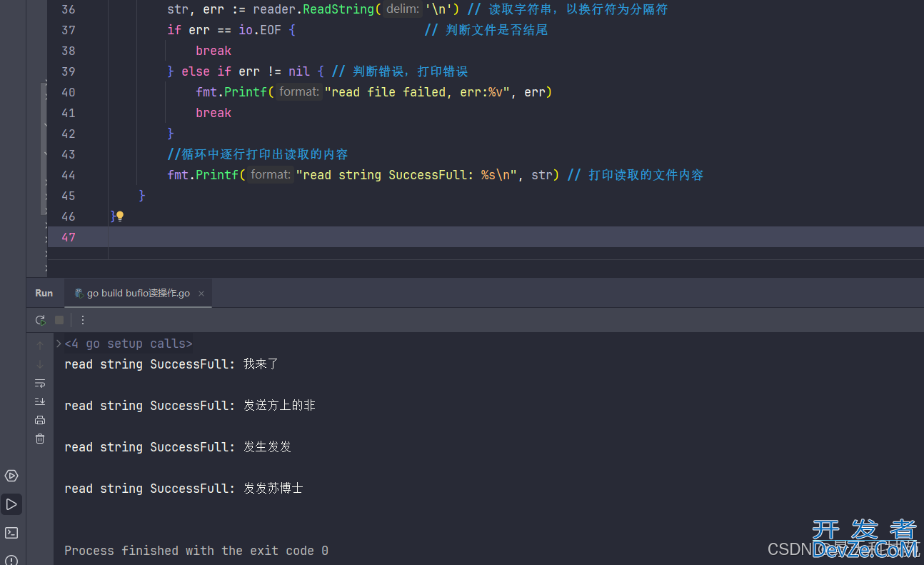Click the folded '<4 go setup calls>' text
The image size is (924, 565).
click(x=129, y=344)
